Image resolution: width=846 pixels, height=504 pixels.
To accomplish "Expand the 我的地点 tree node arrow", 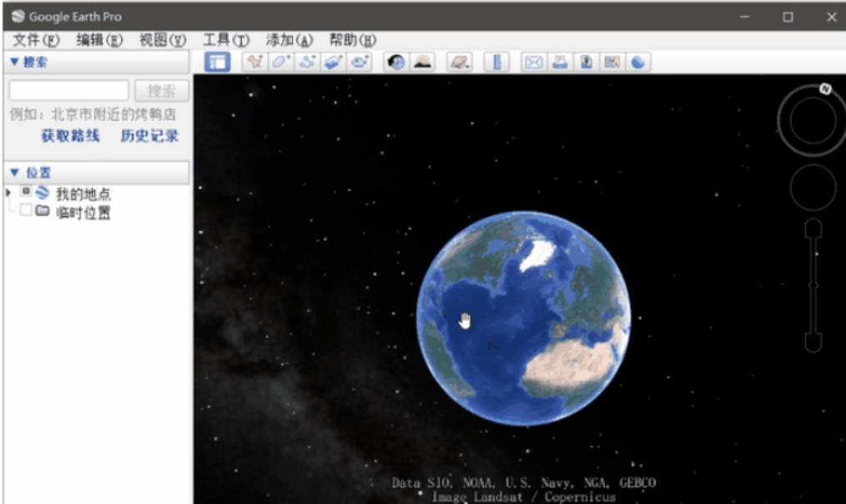I will (8, 193).
